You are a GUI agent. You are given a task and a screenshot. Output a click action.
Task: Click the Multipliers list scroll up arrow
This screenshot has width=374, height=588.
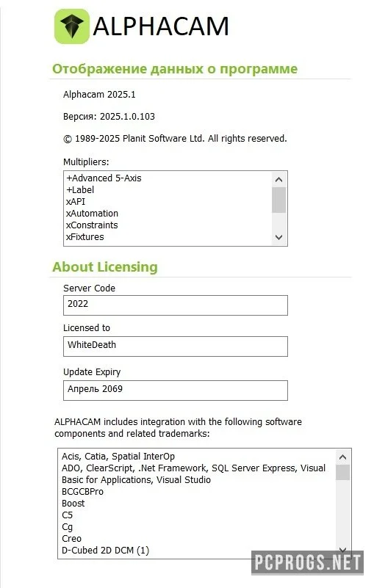click(x=278, y=180)
